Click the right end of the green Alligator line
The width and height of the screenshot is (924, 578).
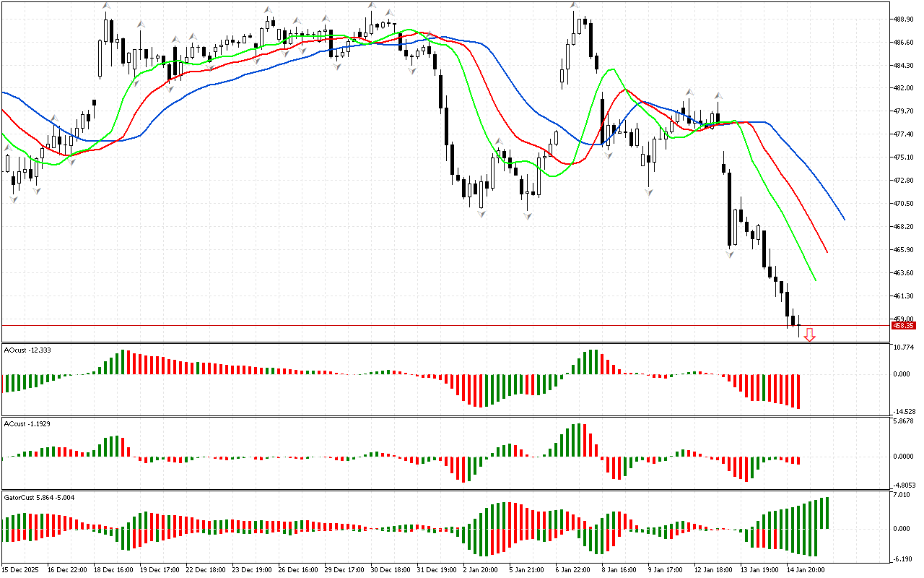click(x=815, y=280)
